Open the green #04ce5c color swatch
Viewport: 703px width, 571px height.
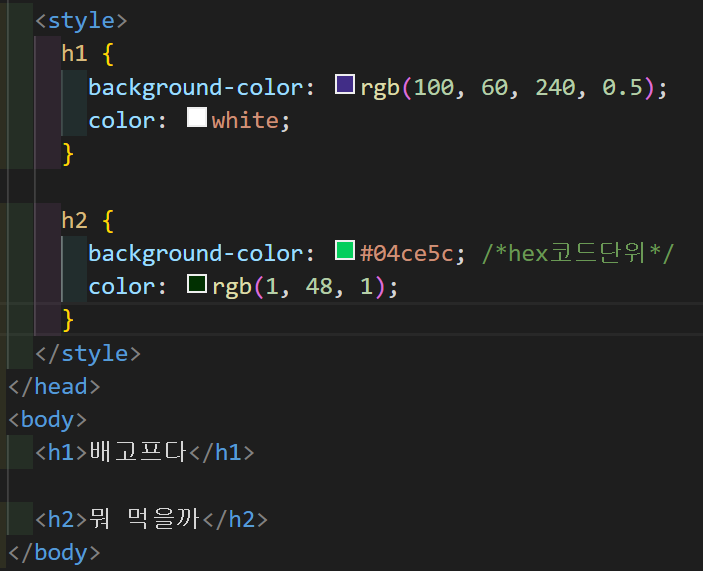click(x=345, y=250)
